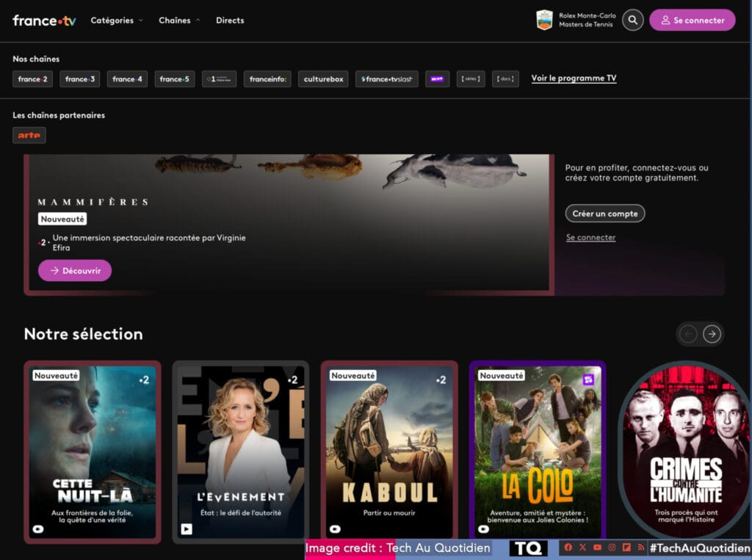Click the Voir le programme TV link
This screenshot has height=560, width=752.
pyautogui.click(x=574, y=78)
